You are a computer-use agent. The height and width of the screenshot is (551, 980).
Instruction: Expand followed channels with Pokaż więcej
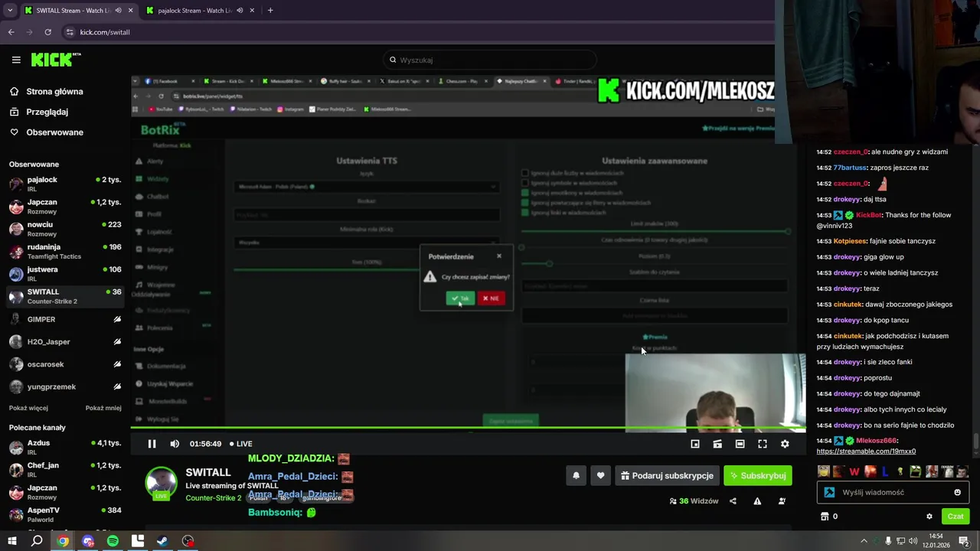pos(28,408)
